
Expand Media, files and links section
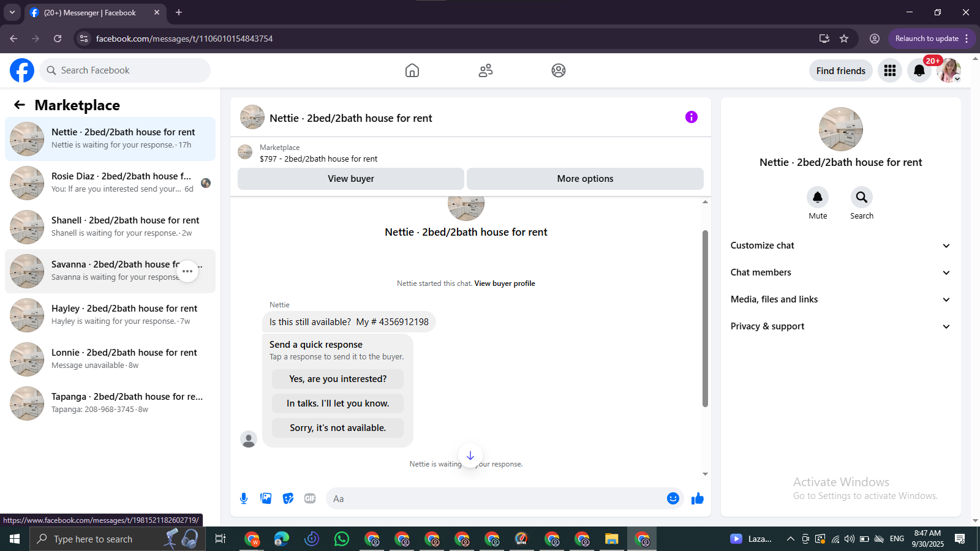[841, 299]
